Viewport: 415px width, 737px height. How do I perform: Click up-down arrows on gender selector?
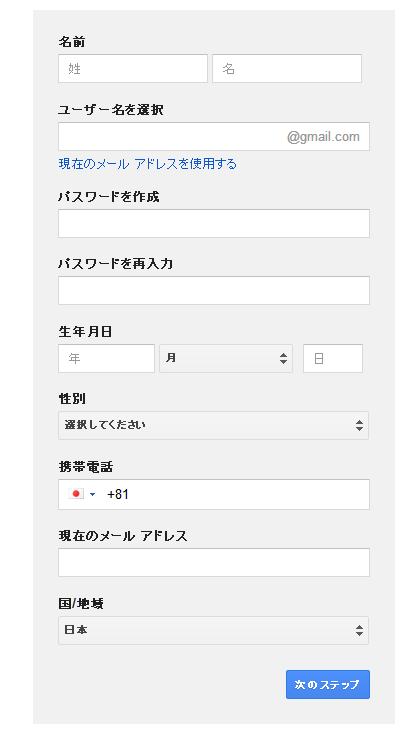click(360, 425)
